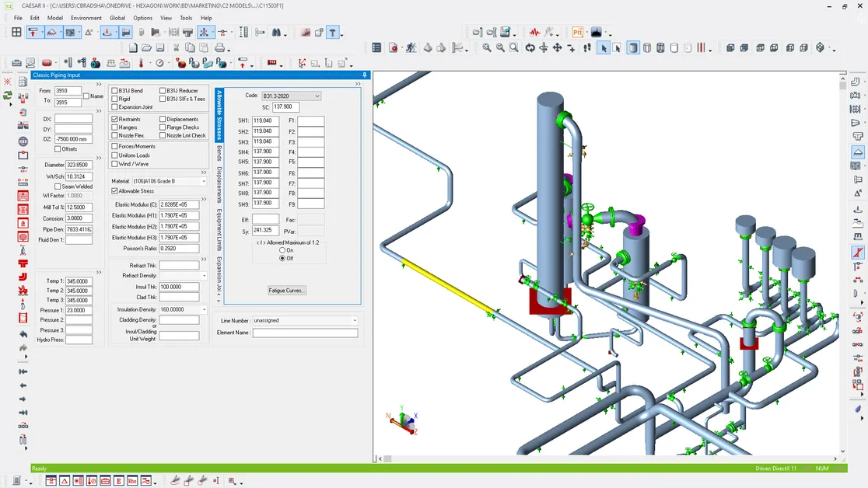The width and height of the screenshot is (868, 488).
Task: Click the Fatigue Curves button
Action: (287, 291)
